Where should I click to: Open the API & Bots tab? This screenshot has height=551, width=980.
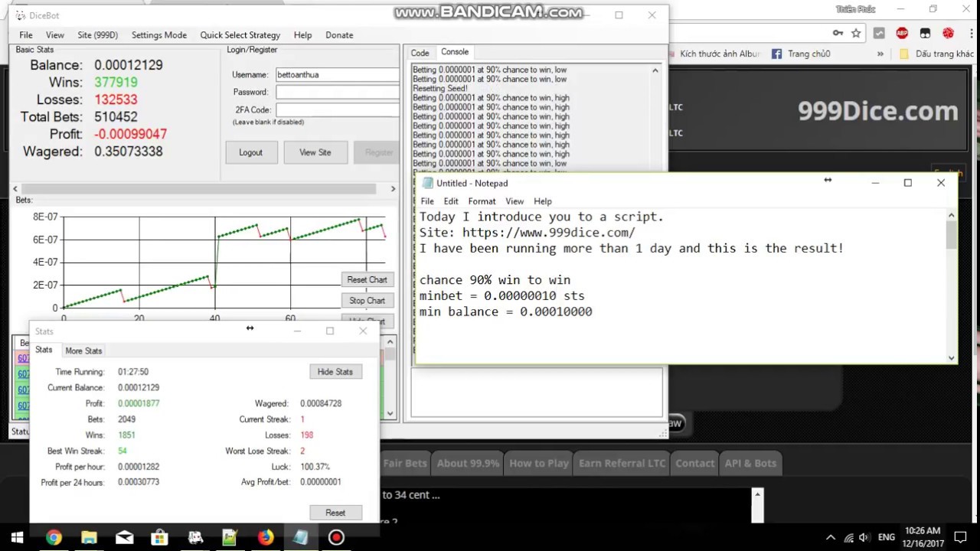(750, 463)
